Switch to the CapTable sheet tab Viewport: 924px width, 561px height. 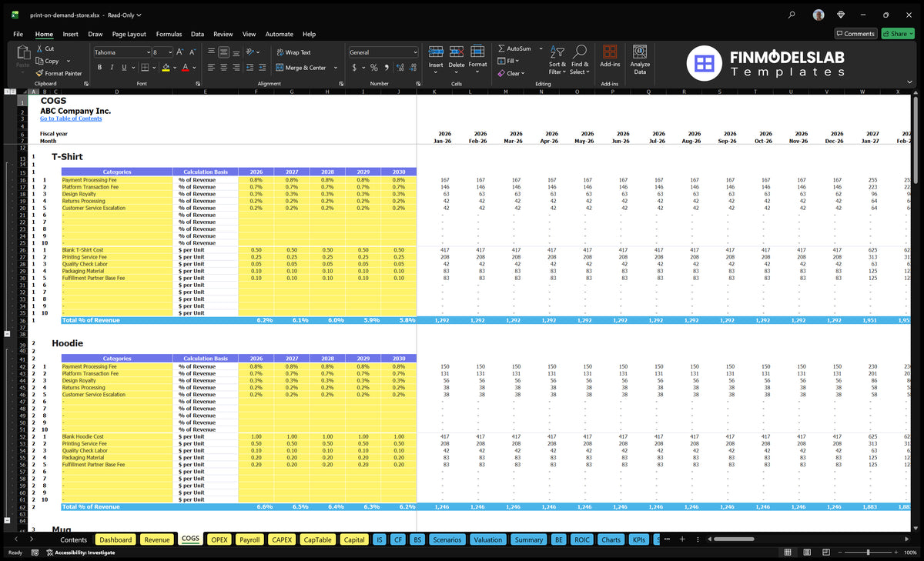tap(317, 539)
